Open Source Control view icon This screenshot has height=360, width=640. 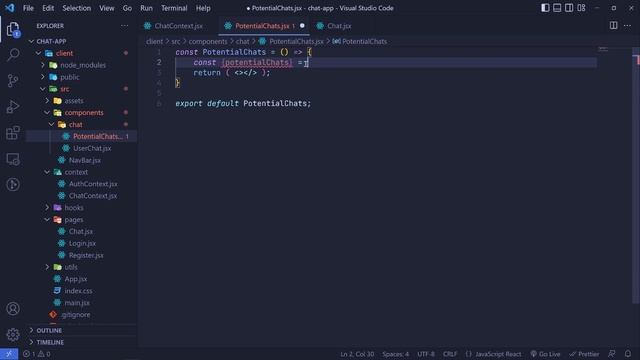click(x=13, y=80)
